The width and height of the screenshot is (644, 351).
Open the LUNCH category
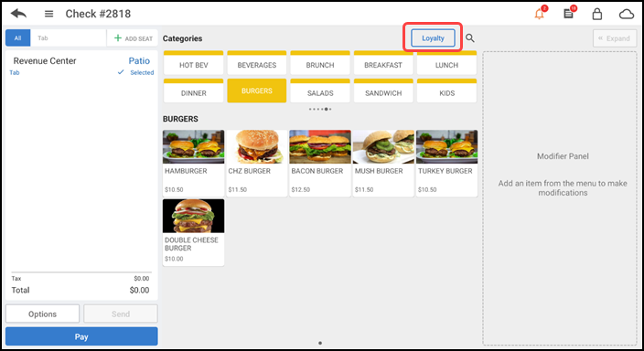(x=446, y=63)
